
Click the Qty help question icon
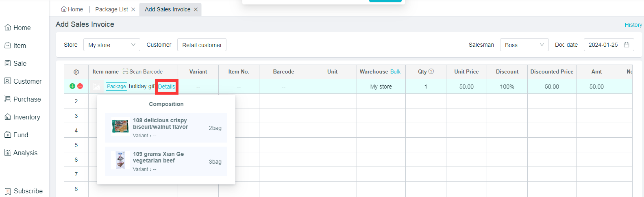(x=431, y=71)
